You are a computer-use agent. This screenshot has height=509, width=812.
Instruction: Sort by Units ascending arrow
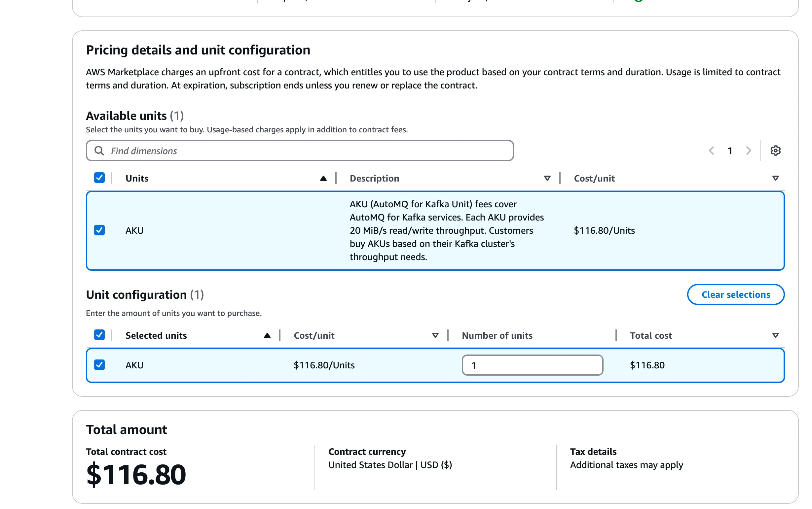323,178
